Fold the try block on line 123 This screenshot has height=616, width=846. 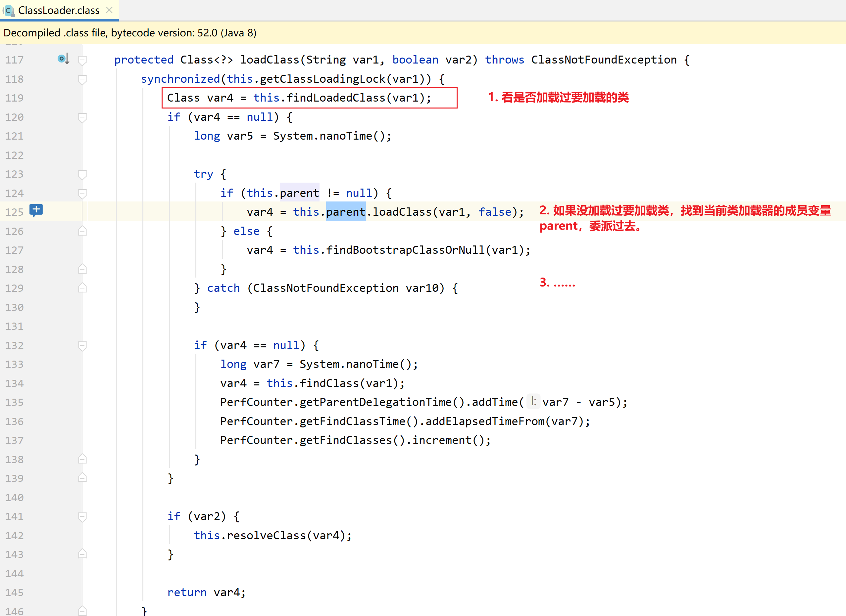point(83,174)
